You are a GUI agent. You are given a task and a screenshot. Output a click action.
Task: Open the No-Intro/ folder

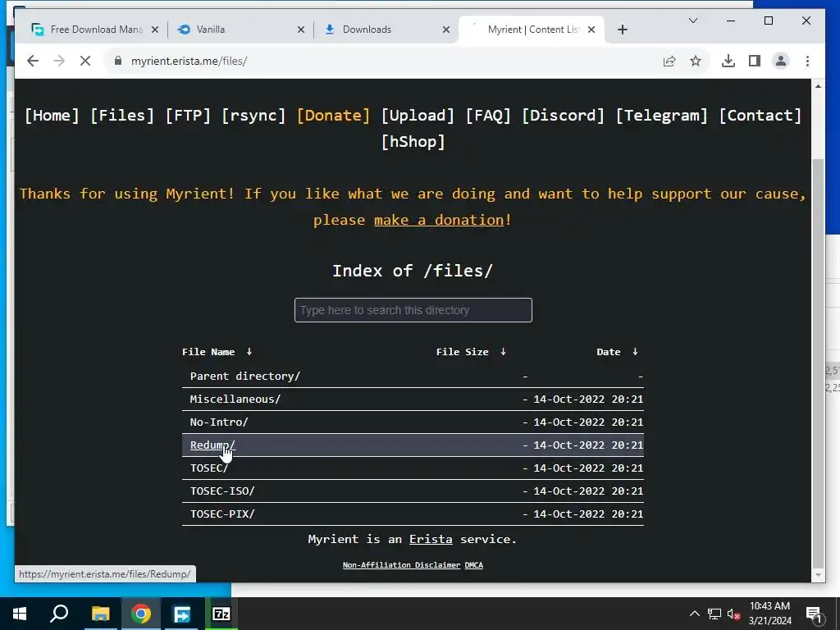click(x=218, y=422)
